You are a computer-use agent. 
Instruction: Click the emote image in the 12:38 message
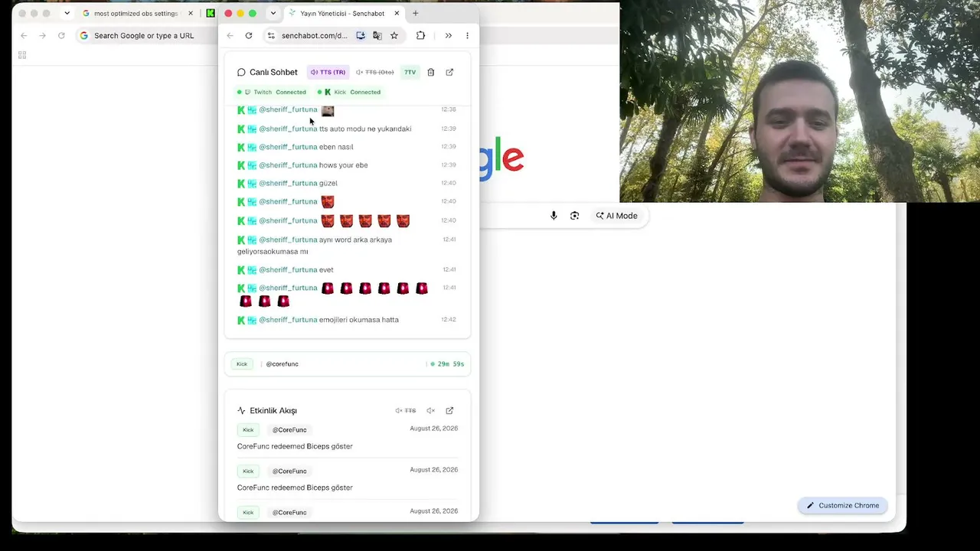(x=328, y=110)
